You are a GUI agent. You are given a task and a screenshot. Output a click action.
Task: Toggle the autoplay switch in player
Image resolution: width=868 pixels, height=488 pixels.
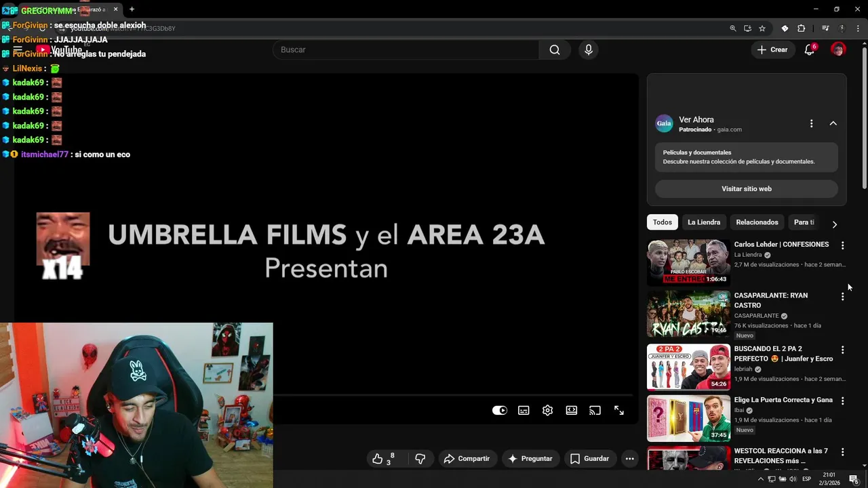pyautogui.click(x=500, y=410)
